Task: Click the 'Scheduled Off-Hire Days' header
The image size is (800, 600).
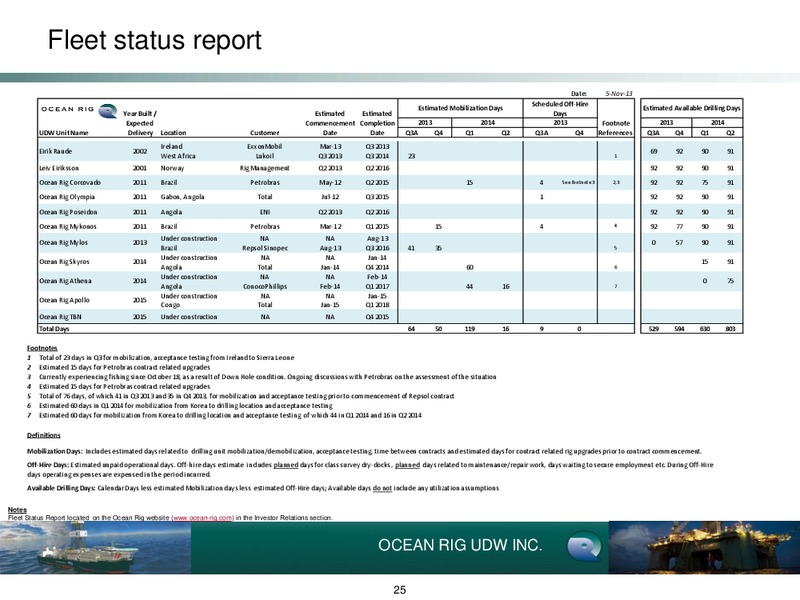Action: [x=560, y=109]
